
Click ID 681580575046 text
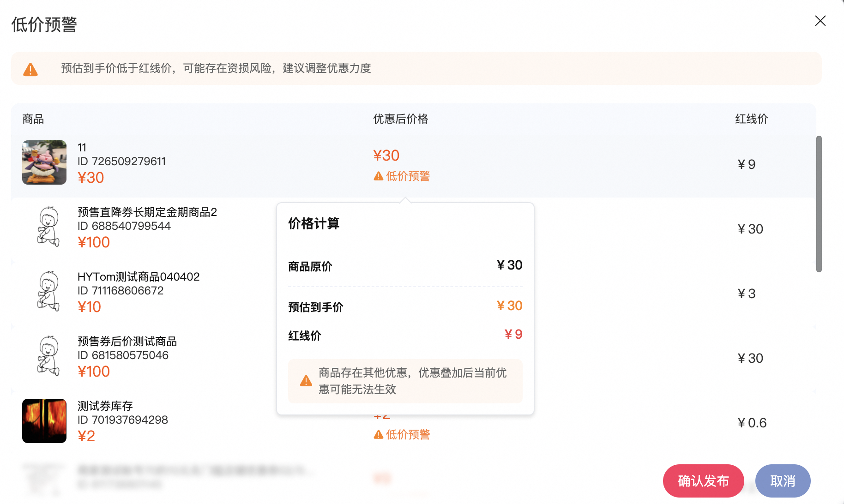pyautogui.click(x=123, y=355)
